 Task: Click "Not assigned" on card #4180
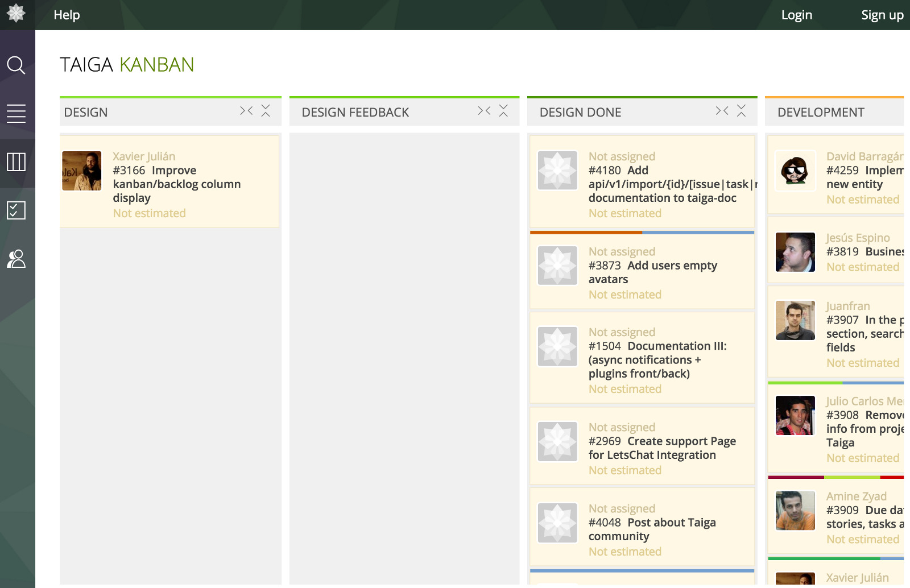[x=622, y=156]
